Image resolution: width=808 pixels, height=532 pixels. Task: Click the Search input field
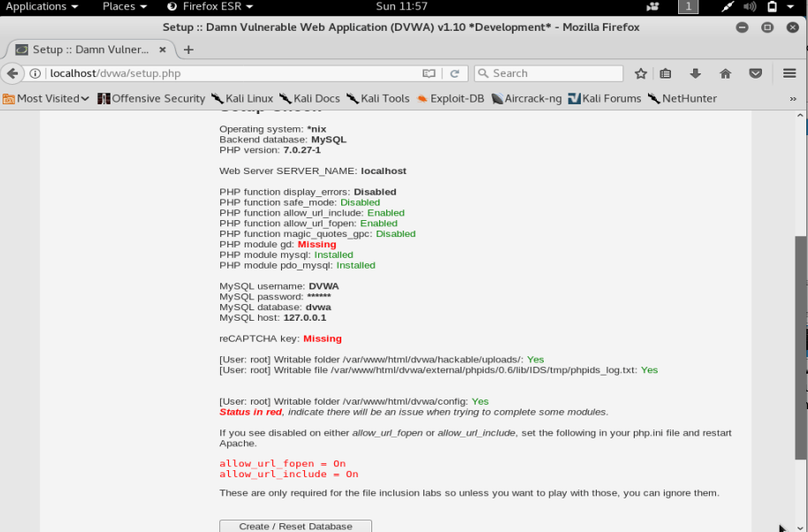tap(549, 73)
